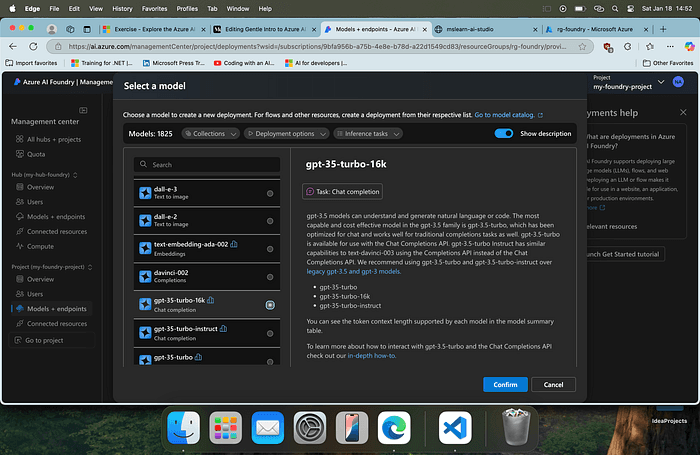This screenshot has width=700, height=455.
Task: Cancel the model selection dialog
Action: pos(553,384)
